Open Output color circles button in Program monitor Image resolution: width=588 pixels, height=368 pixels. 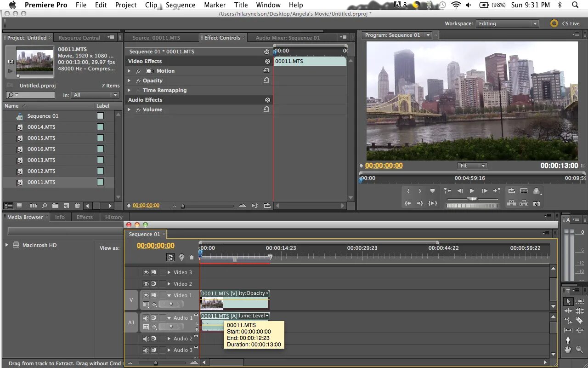click(x=537, y=191)
